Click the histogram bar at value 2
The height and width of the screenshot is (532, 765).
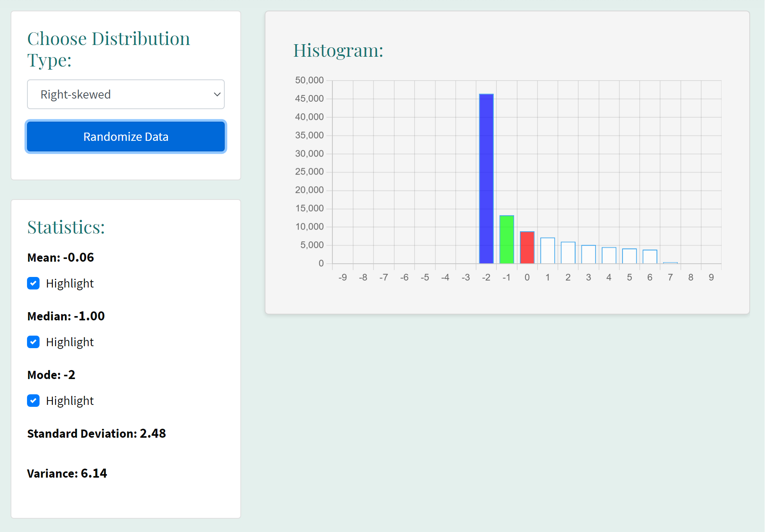568,253
